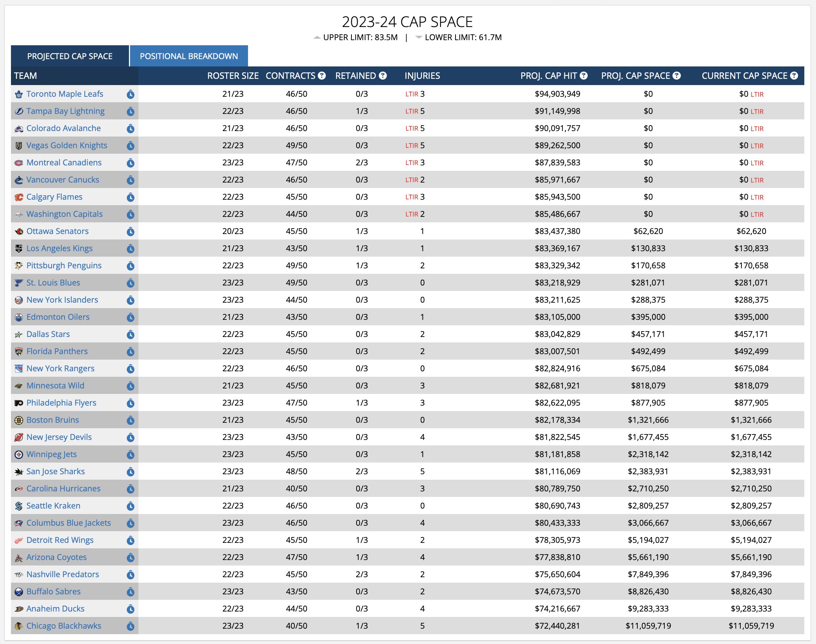Click Chicago's $11,059,719 projected cap space value

648,626
